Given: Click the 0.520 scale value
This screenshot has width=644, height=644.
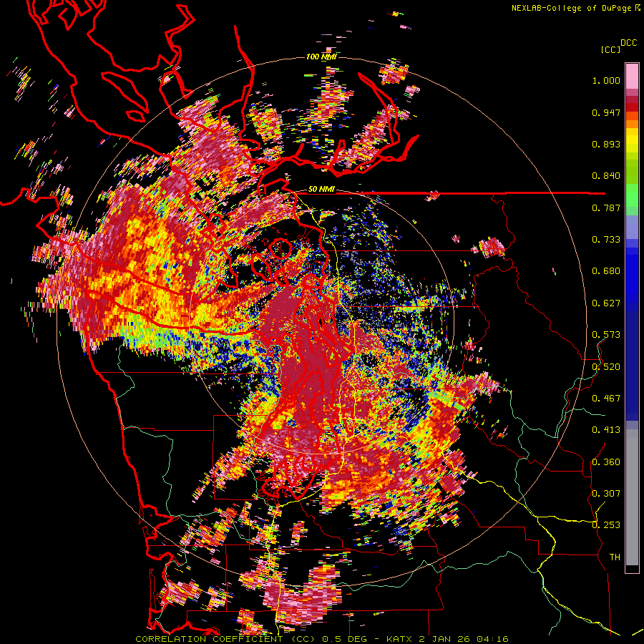Looking at the screenshot, I should click(x=606, y=367).
